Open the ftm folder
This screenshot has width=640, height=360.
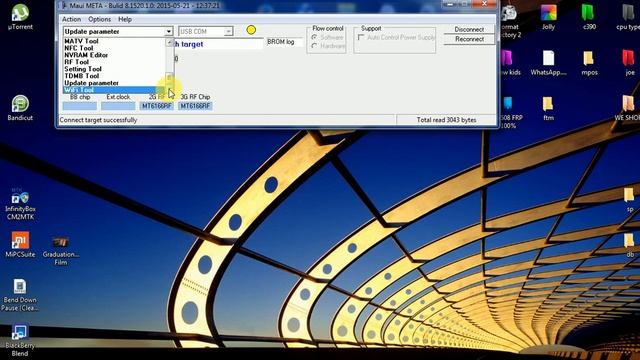tap(548, 109)
